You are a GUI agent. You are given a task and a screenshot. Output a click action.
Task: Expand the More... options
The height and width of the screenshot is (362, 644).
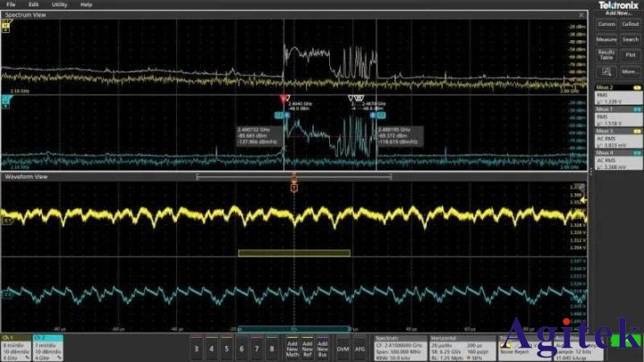tap(631, 72)
